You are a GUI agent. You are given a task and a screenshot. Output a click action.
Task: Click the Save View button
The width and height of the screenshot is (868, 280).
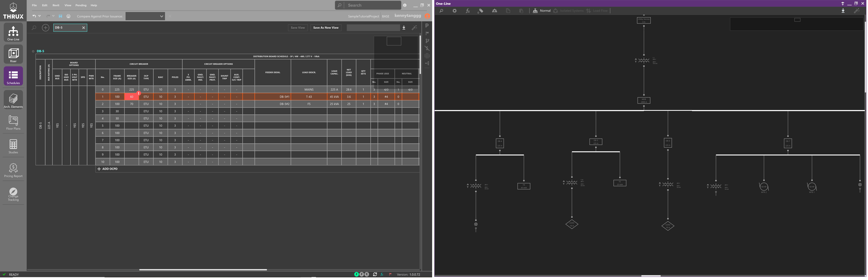tap(298, 28)
